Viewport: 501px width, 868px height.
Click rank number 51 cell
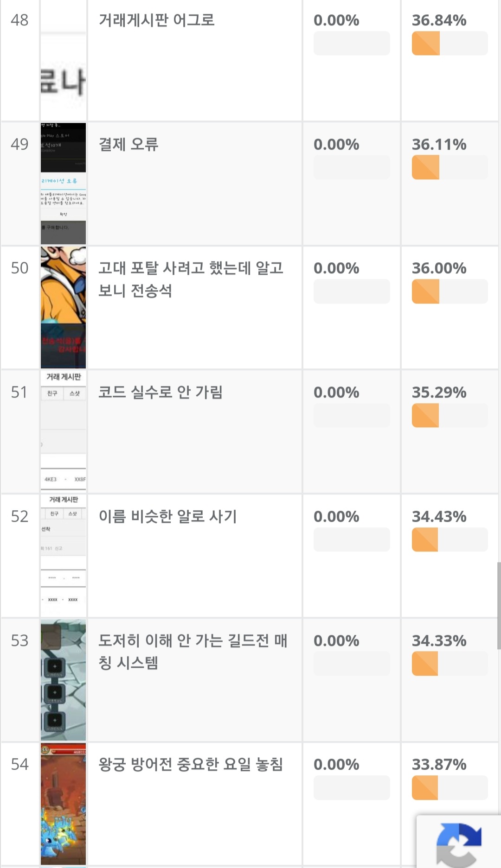[x=19, y=393]
